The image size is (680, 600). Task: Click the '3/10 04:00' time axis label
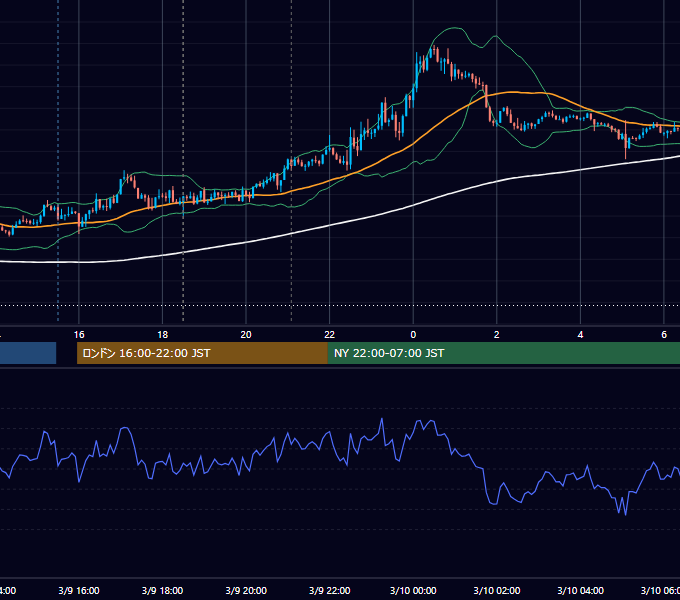tap(580, 590)
